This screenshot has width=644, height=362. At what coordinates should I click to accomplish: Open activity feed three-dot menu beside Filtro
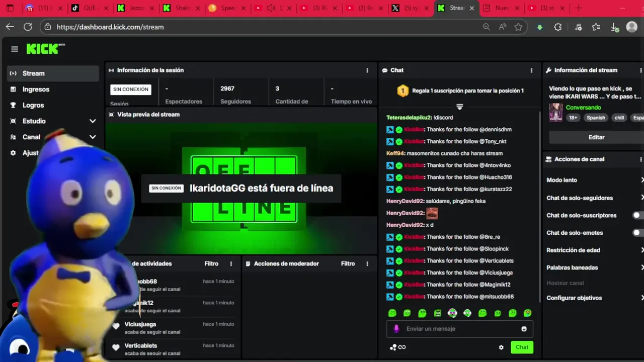point(231,263)
